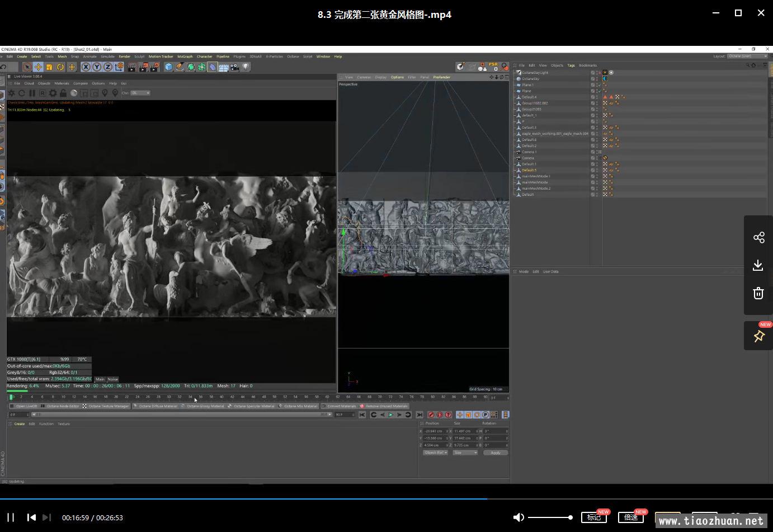Click the PSR reset icon

[493, 67]
